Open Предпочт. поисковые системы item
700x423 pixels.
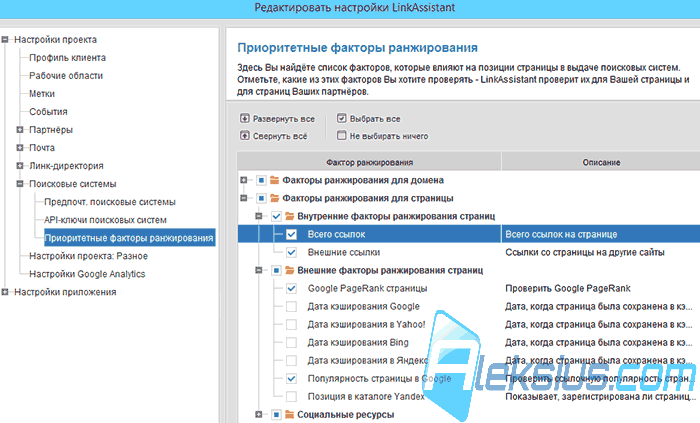tap(110, 202)
